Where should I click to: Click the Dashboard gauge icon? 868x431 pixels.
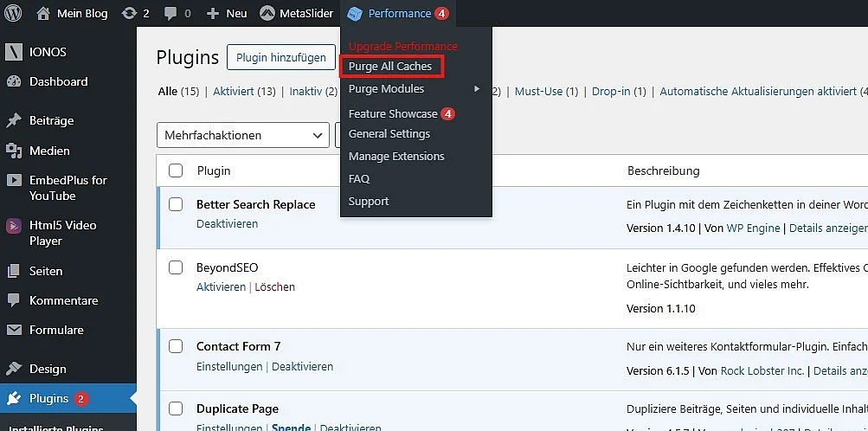point(14,81)
